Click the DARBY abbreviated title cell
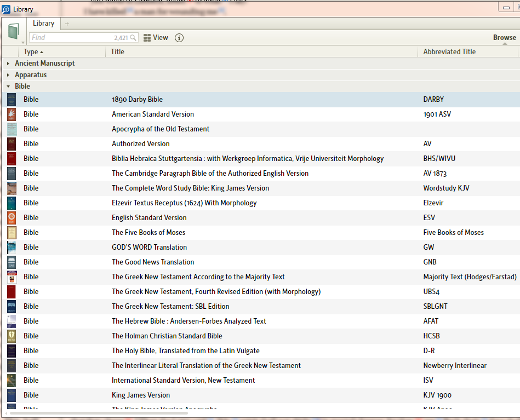Viewport: 520px width, 420px height. click(x=433, y=100)
